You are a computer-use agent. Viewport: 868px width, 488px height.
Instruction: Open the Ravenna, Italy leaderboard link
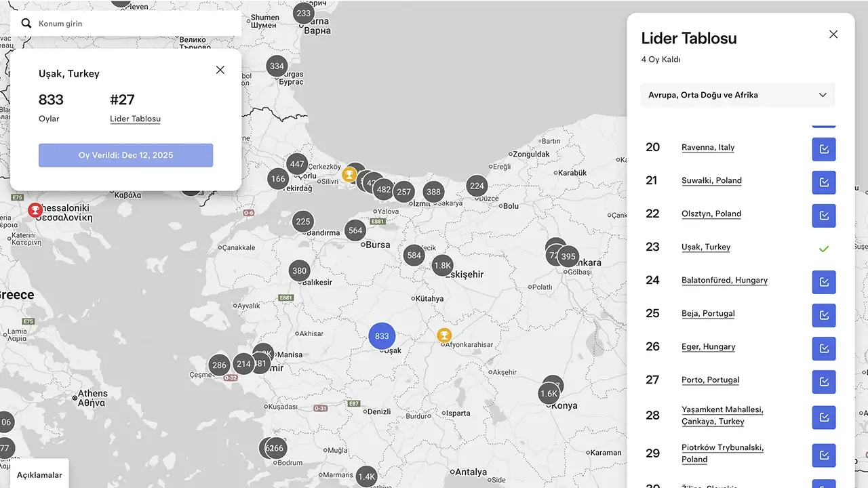(708, 147)
